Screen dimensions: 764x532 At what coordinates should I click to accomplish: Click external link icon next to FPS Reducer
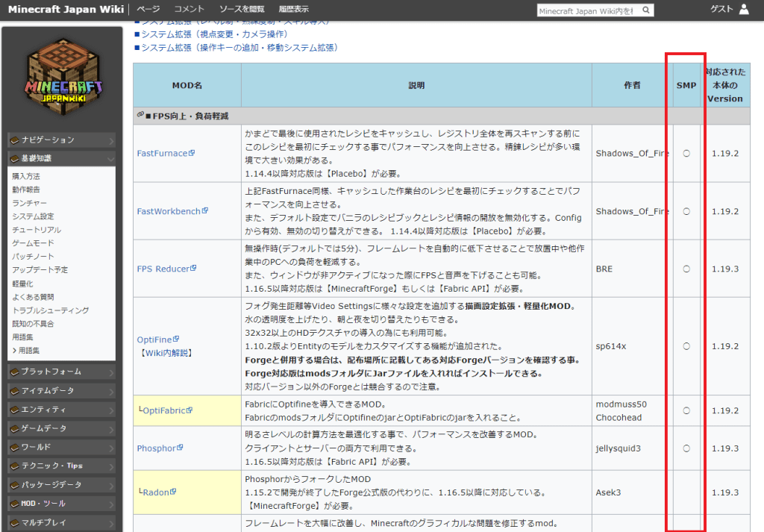(x=193, y=268)
